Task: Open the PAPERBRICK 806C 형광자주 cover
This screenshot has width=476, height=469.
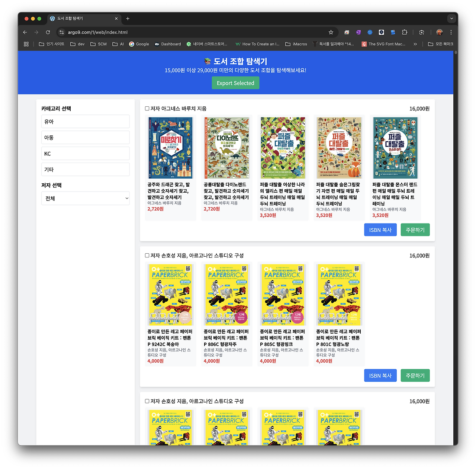Action: 227,295
